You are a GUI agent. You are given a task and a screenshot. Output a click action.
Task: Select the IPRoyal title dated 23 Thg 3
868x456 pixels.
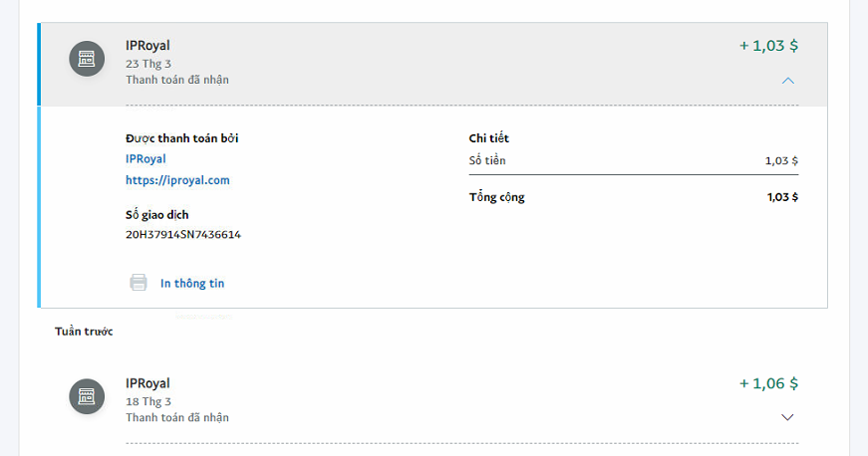147,46
